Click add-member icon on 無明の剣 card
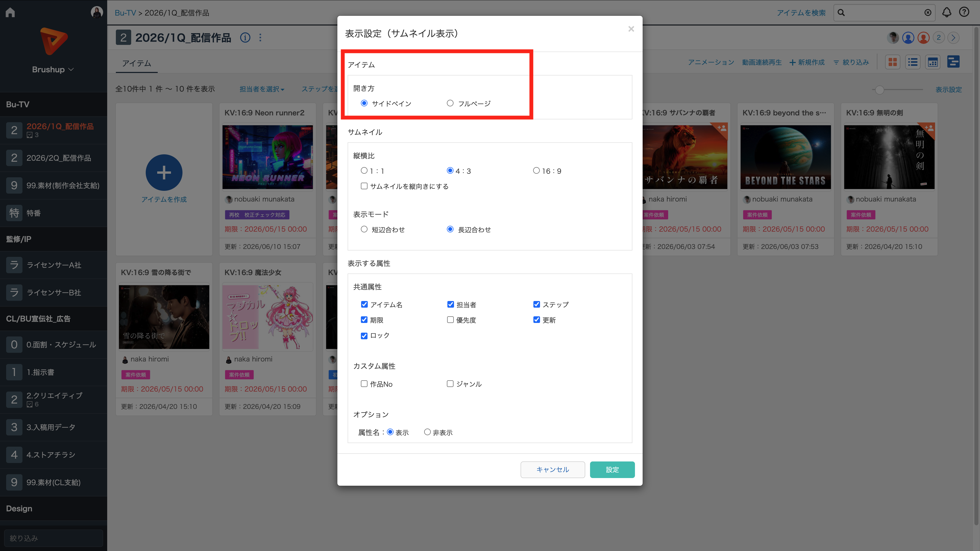Screen dimensions: 980x551 pos(929,128)
